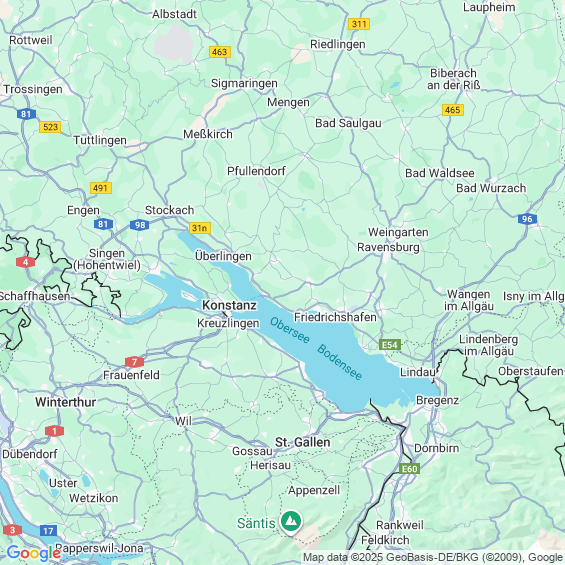Click the green E60 route shield
The height and width of the screenshot is (565, 565).
coord(409,468)
